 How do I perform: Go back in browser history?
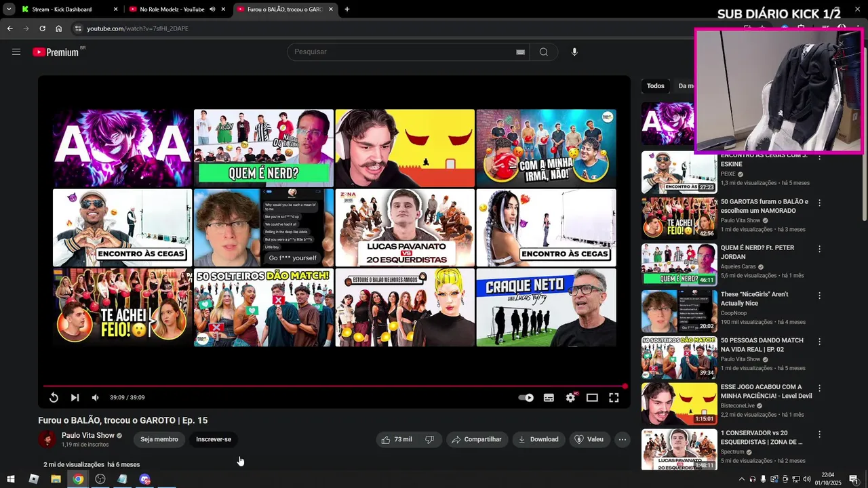9,28
